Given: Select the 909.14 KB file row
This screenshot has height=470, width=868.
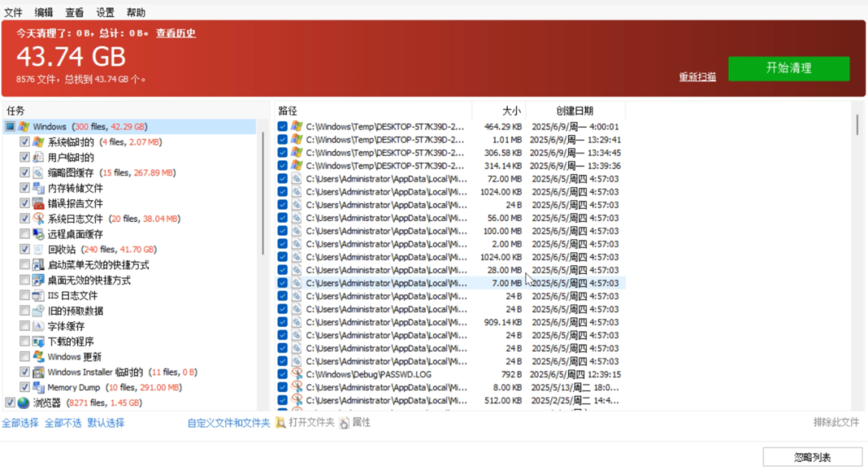Looking at the screenshot, I should click(451, 322).
